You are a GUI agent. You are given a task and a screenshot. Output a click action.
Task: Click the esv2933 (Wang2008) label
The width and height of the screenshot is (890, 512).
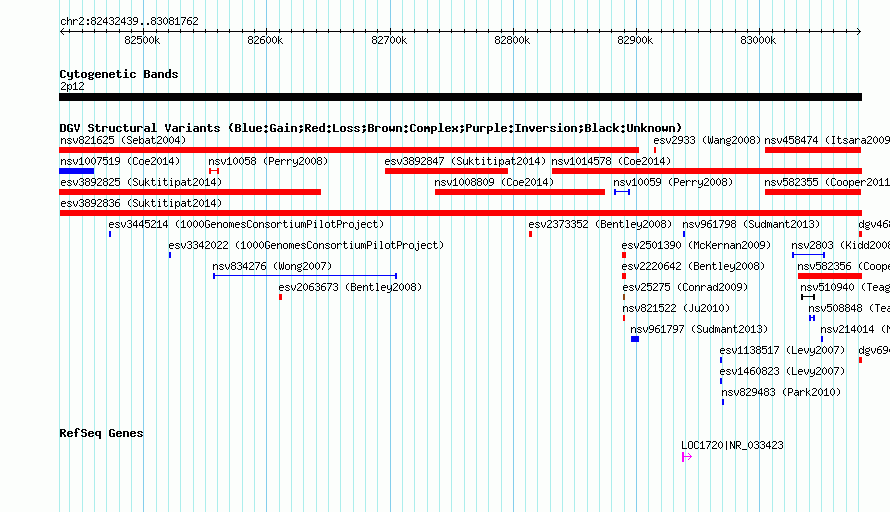coord(707,140)
